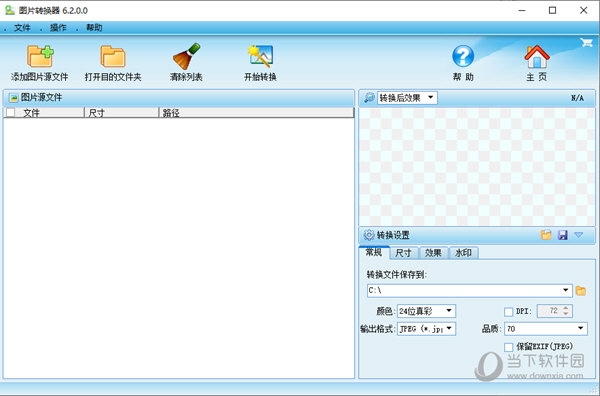The width and height of the screenshot is (600, 396).
Task: Click the image icon in 图片源文件 header
Action: pyautogui.click(x=14, y=98)
